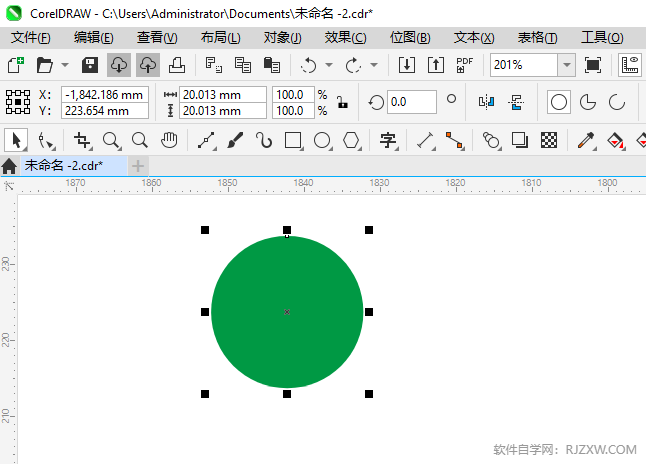Open the 查看(V) menu
Viewport: 646px width, 464px height.
157,38
